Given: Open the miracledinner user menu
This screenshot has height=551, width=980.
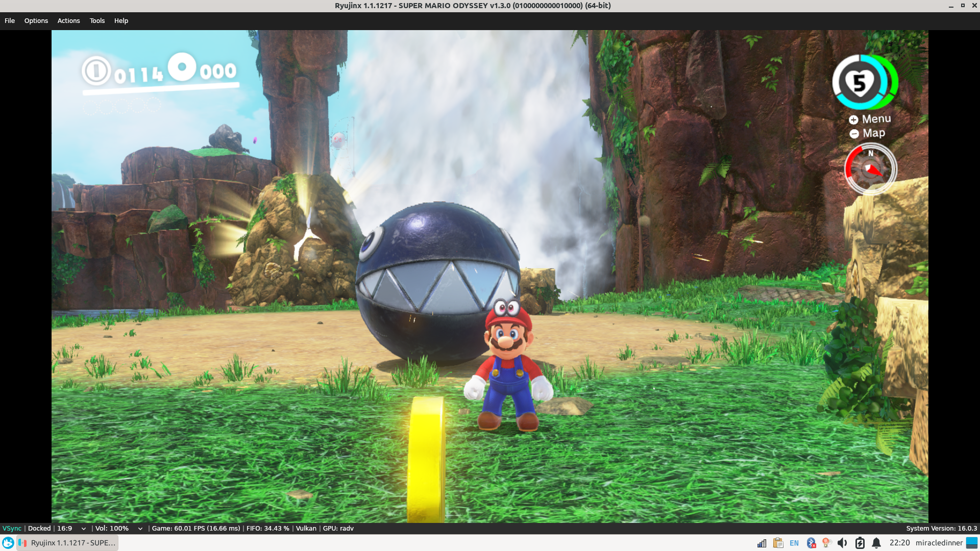Looking at the screenshot, I should pyautogui.click(x=939, y=543).
